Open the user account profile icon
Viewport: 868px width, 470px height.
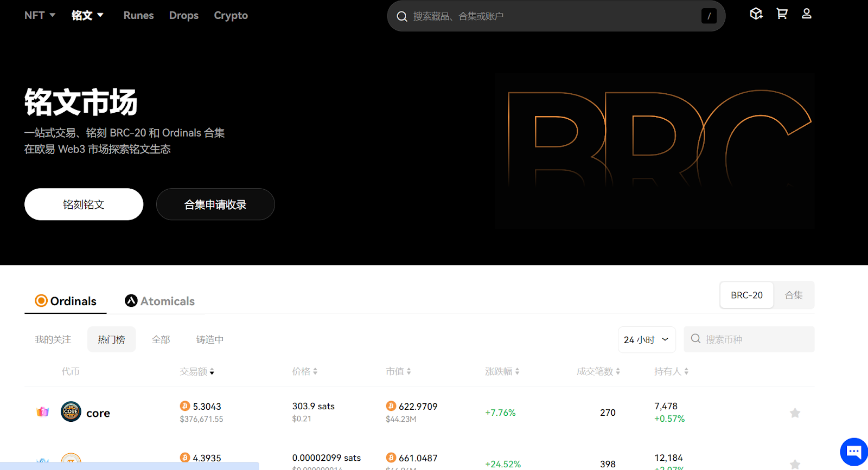click(x=807, y=14)
